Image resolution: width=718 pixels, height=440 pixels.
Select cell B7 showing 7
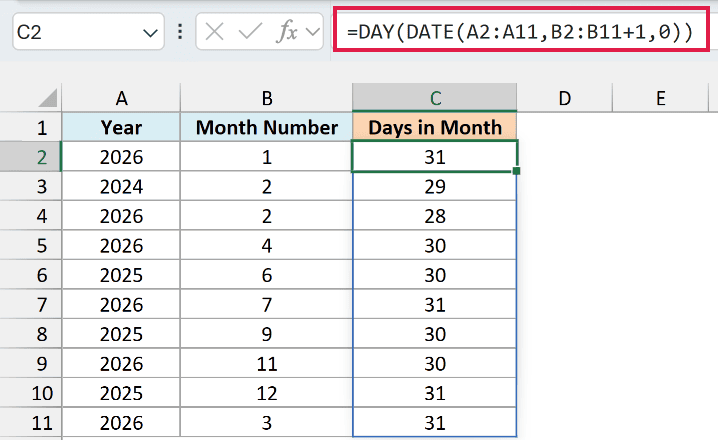(267, 304)
